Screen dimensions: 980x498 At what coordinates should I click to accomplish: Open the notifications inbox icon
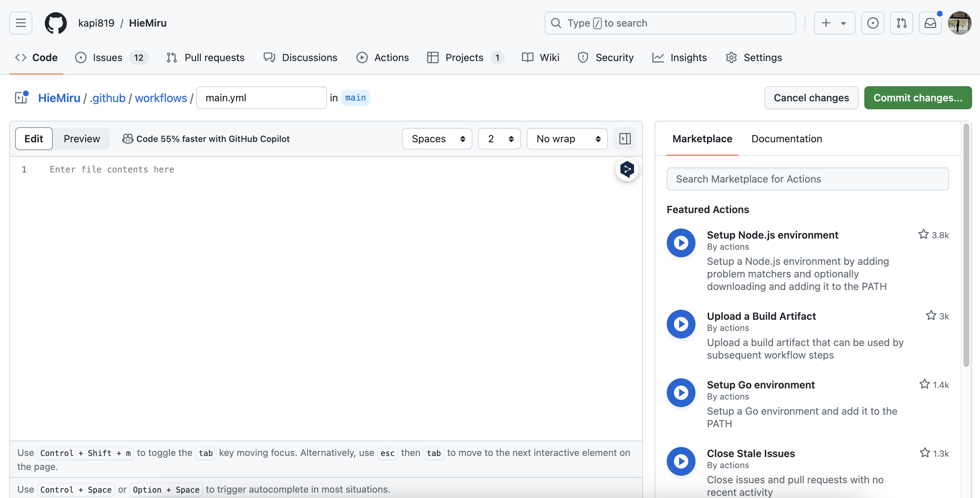(930, 23)
